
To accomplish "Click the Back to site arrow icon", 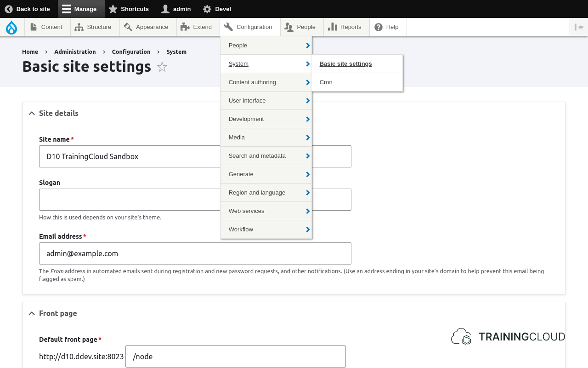I will [x=8, y=9].
